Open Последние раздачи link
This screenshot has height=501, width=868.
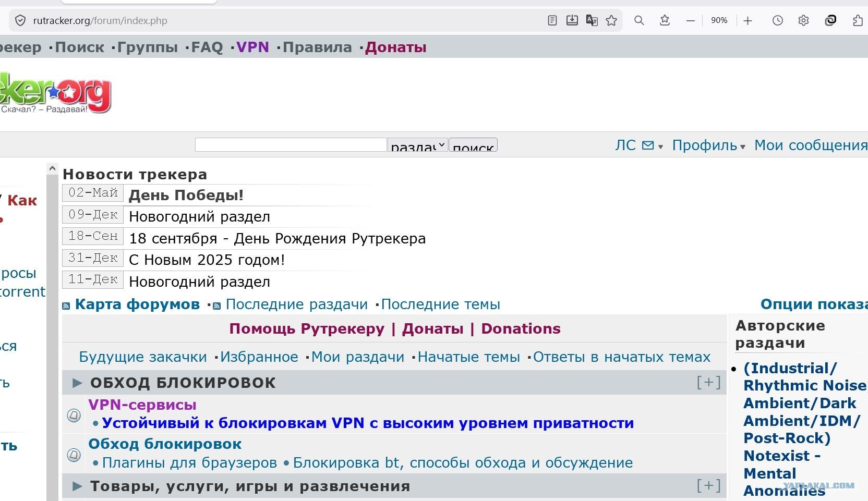[297, 304]
